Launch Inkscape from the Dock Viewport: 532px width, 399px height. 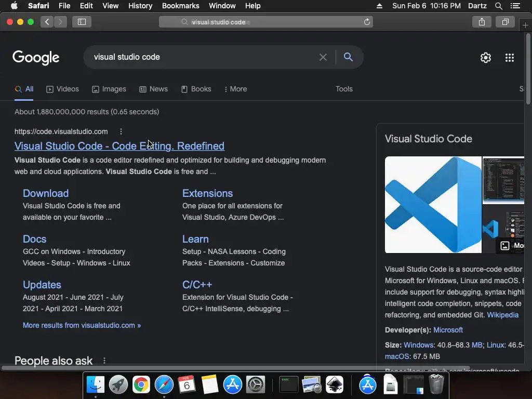tap(335, 385)
